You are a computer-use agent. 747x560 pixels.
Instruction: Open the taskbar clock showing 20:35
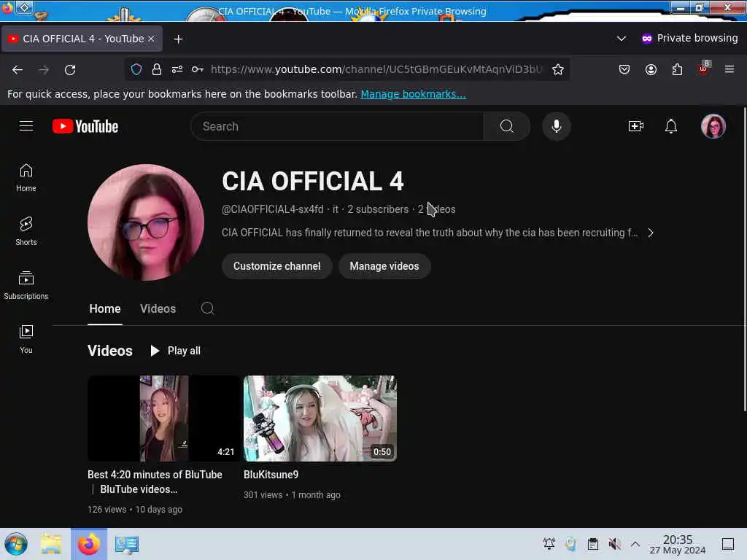[678, 544]
